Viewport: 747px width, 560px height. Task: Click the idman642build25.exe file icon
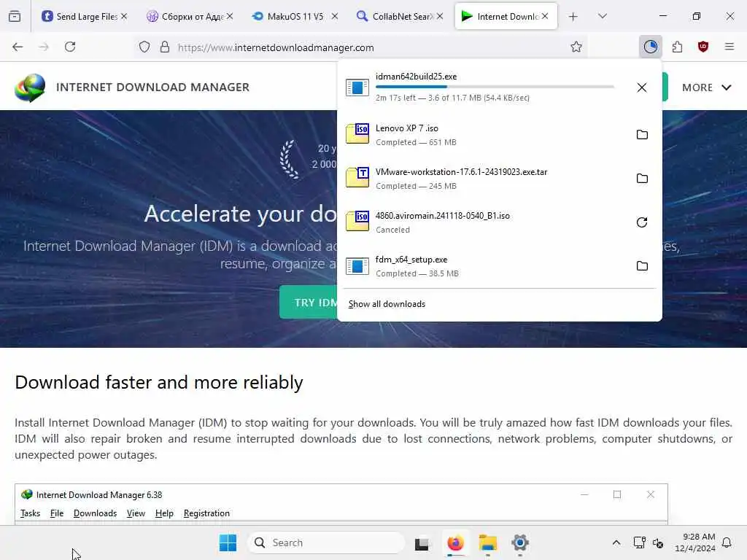(x=357, y=87)
